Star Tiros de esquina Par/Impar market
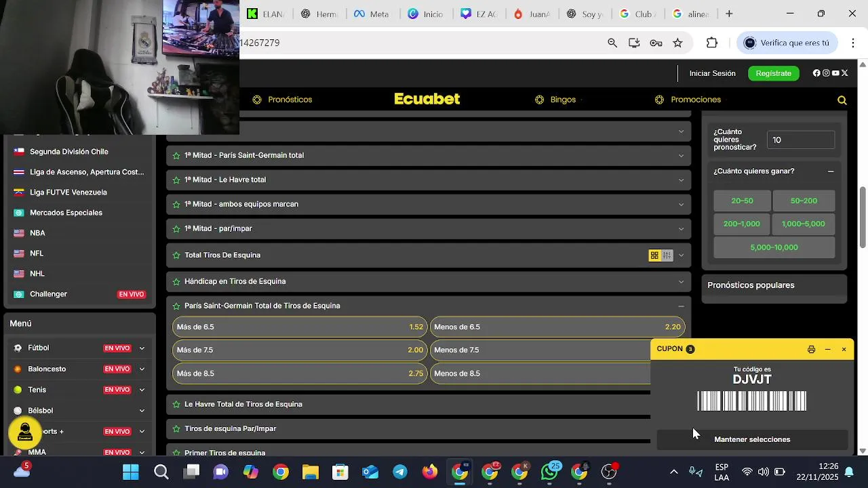 click(176, 429)
